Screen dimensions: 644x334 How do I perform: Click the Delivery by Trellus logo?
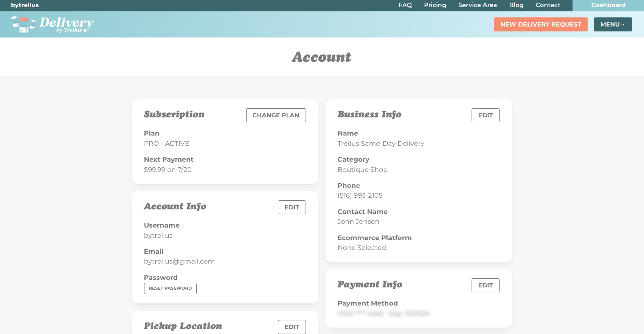(52, 24)
